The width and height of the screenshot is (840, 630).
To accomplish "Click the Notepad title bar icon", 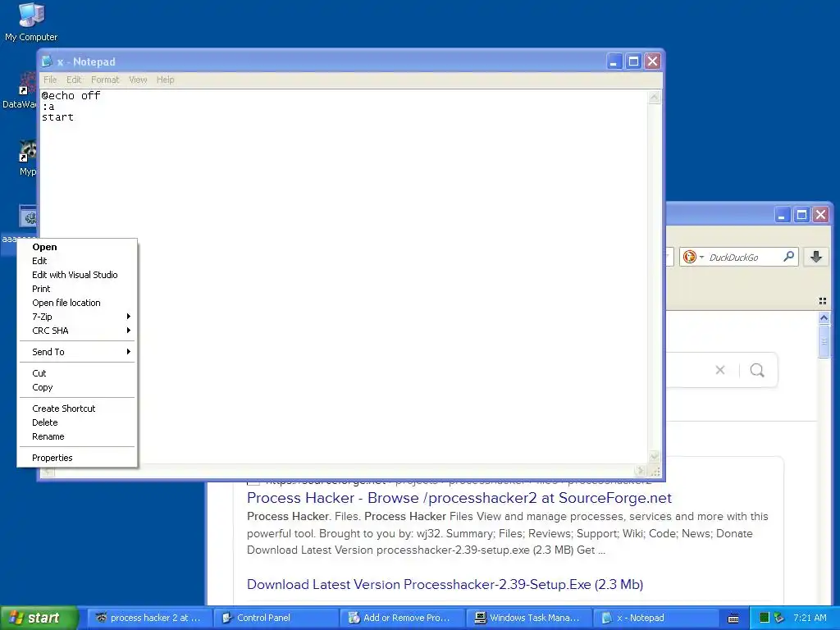I will coord(48,62).
